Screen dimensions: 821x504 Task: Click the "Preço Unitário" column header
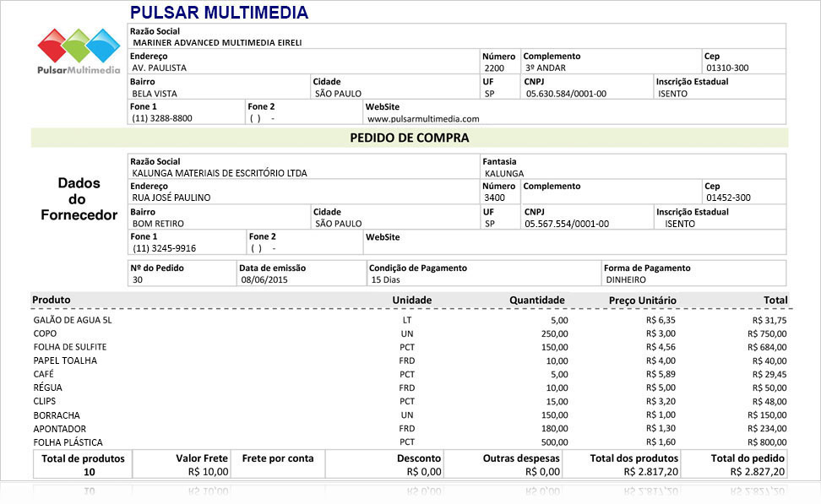pyautogui.click(x=643, y=301)
